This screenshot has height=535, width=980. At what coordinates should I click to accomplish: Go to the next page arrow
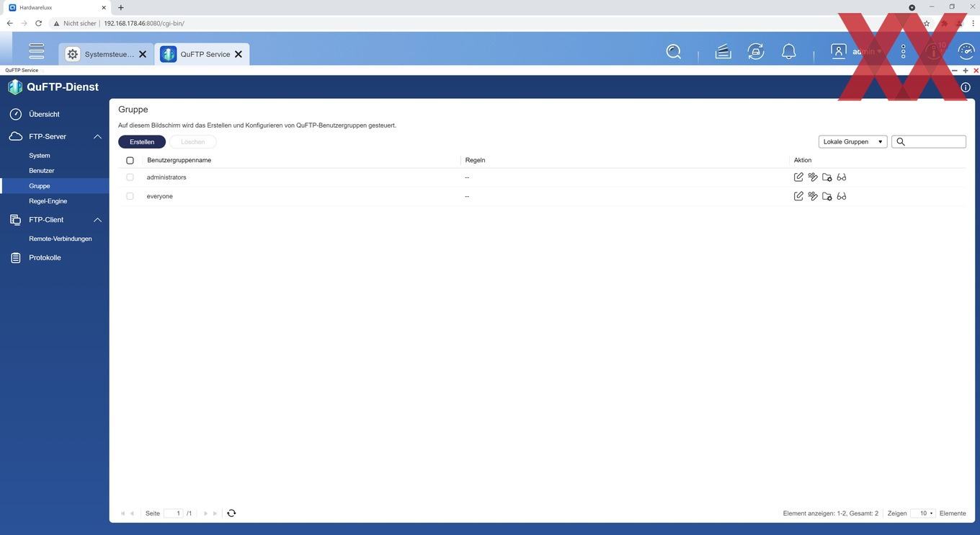click(205, 513)
